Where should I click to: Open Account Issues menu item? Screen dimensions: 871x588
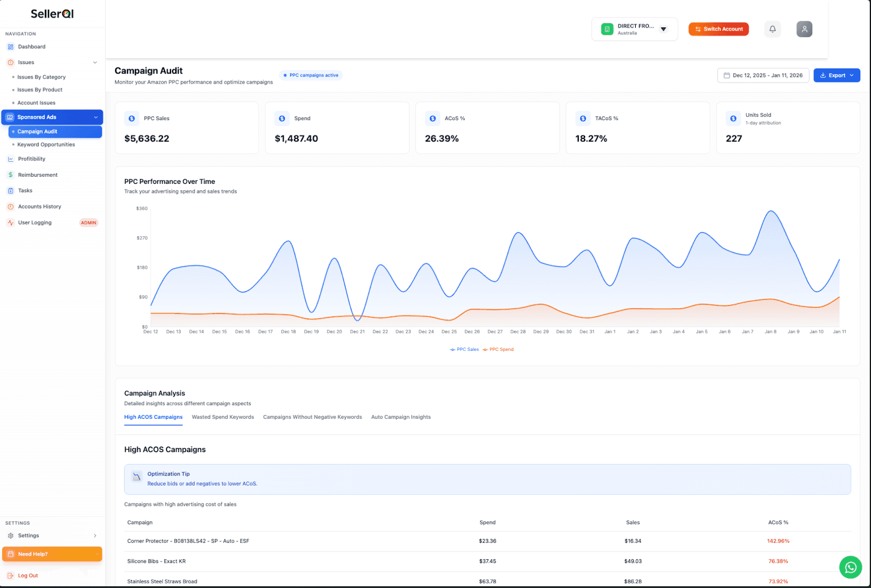[x=36, y=103]
